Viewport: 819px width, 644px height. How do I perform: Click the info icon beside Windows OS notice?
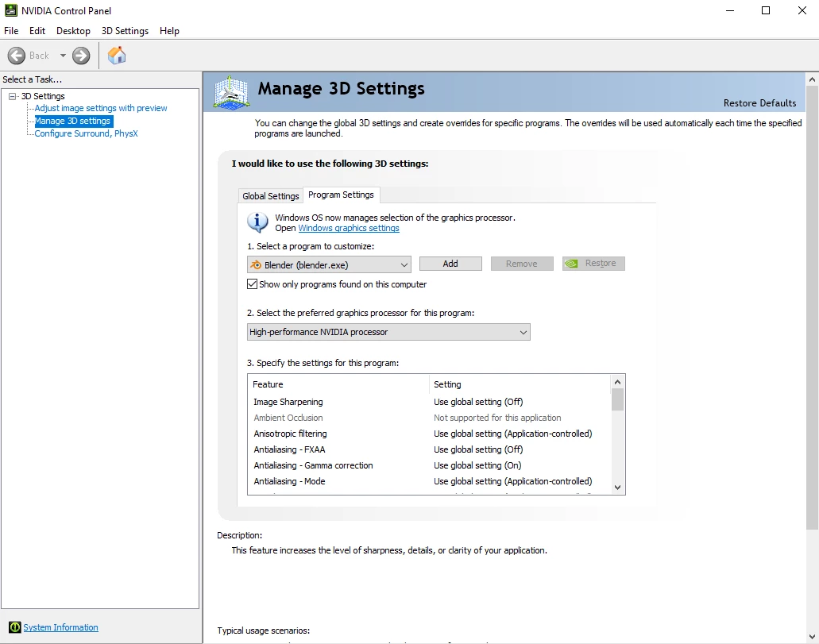tap(257, 222)
